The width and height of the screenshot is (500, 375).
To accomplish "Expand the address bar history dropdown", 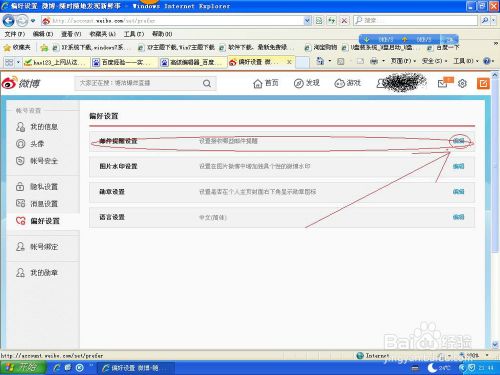I will 308,21.
